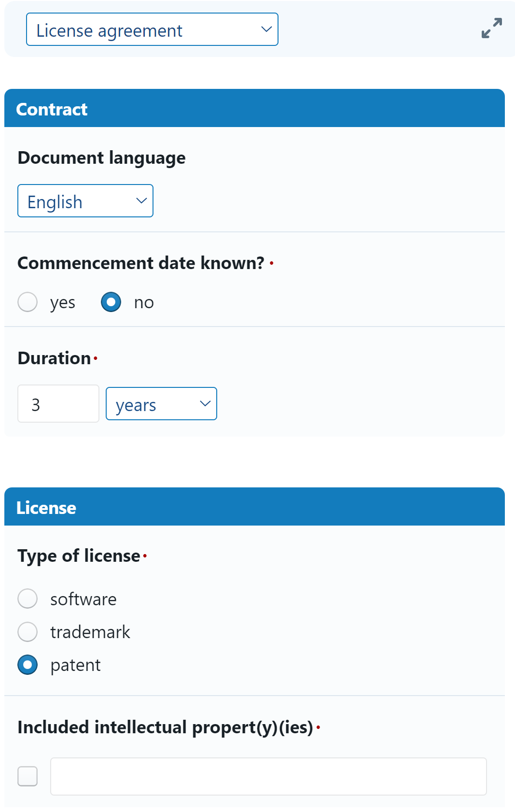This screenshot has height=812, width=515.
Task: Click the chevron arrow beside years
Action: (x=205, y=404)
